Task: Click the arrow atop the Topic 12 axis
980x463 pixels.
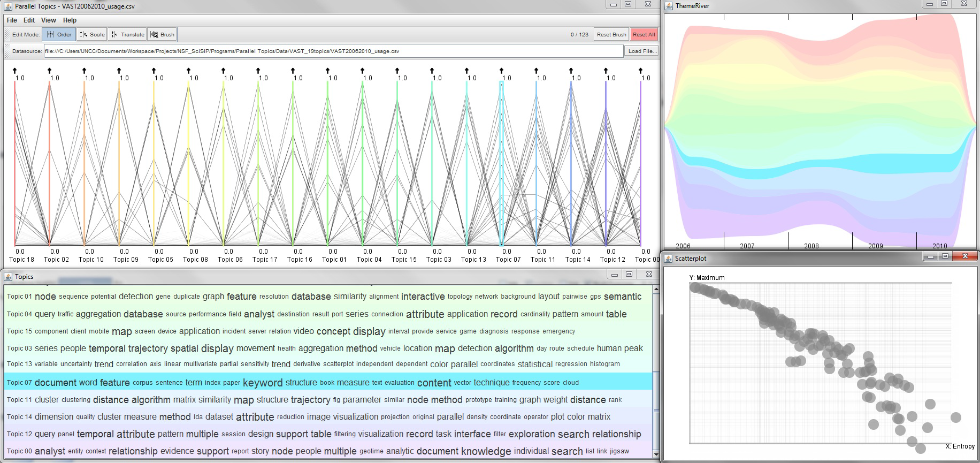Action: tap(606, 71)
